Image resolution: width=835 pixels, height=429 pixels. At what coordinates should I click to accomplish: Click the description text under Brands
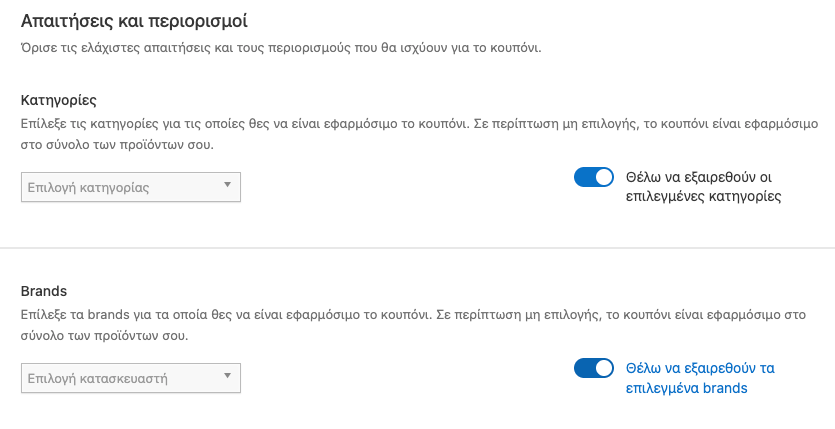(x=413, y=325)
